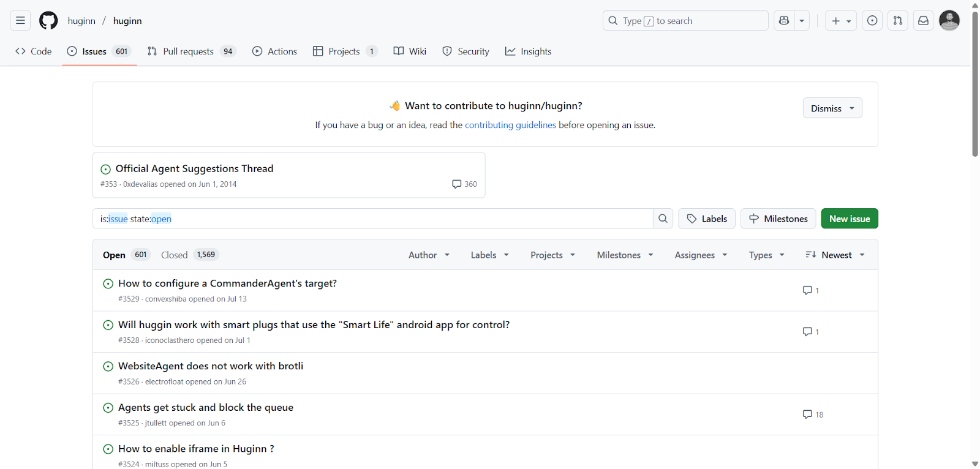Click the Milestones button beside search
Image resolution: width=980 pixels, height=469 pixels.
pyautogui.click(x=778, y=219)
